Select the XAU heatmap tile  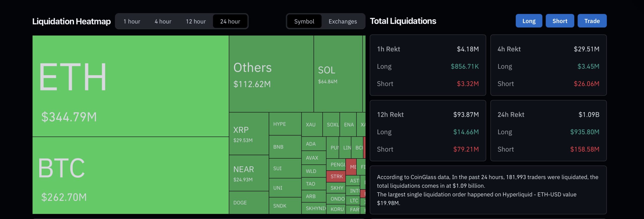[312, 124]
